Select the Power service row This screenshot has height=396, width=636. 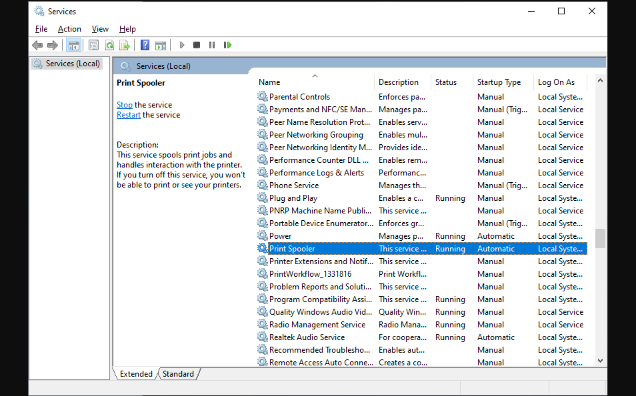pos(422,236)
